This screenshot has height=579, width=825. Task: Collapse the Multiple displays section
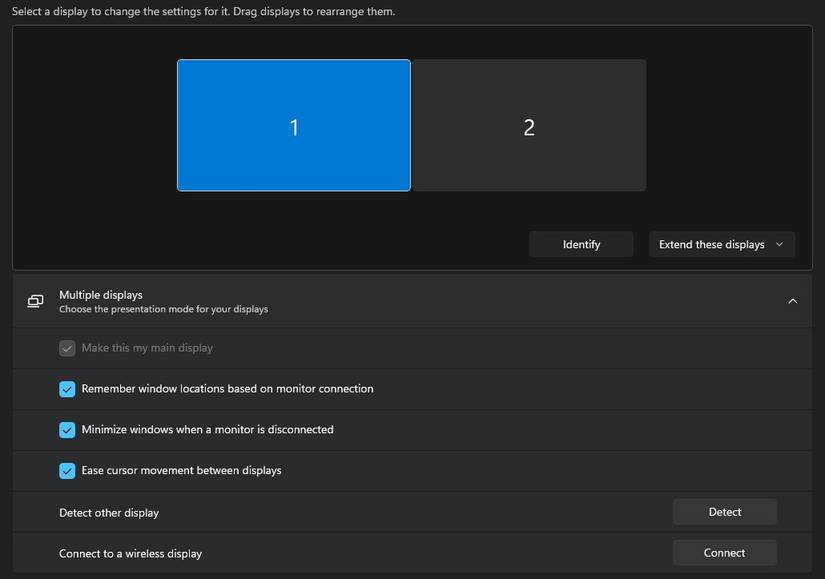[792, 301]
